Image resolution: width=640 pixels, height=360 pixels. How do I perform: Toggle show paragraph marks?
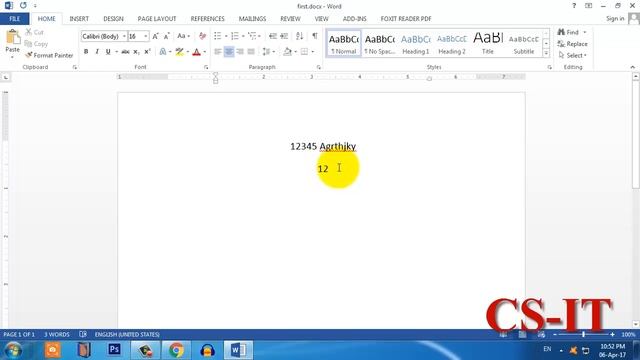(315, 36)
